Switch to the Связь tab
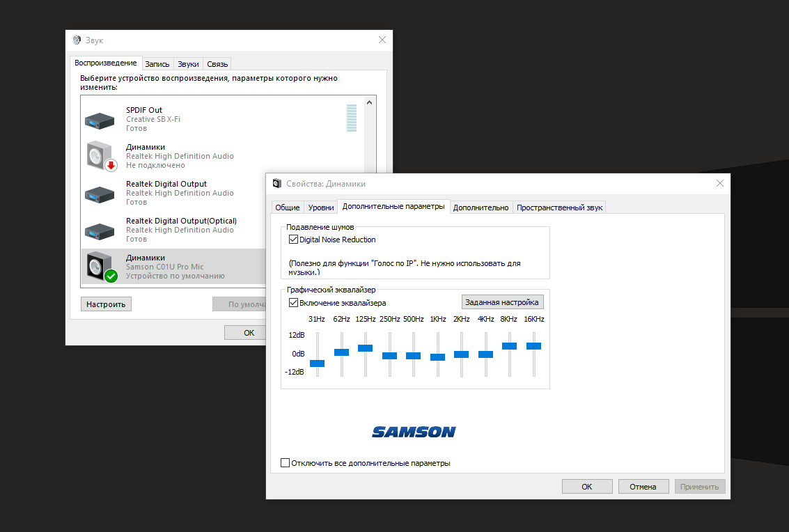The height and width of the screenshot is (532, 789). [217, 64]
